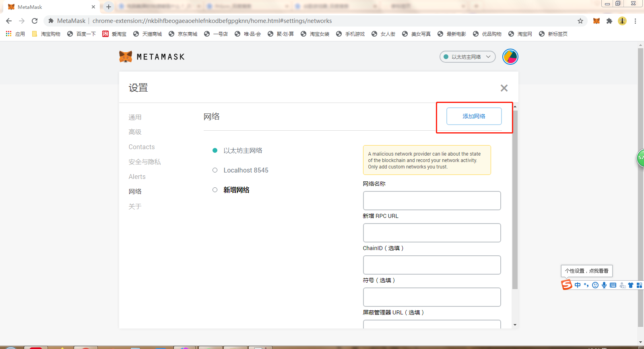
Task: Open the 美女写真 bookmark
Action: pos(416,34)
